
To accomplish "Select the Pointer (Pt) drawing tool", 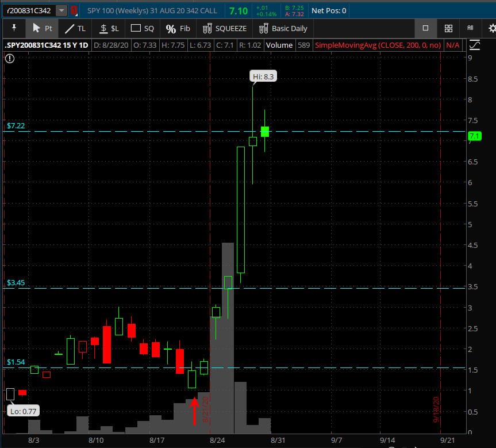I will [42, 28].
